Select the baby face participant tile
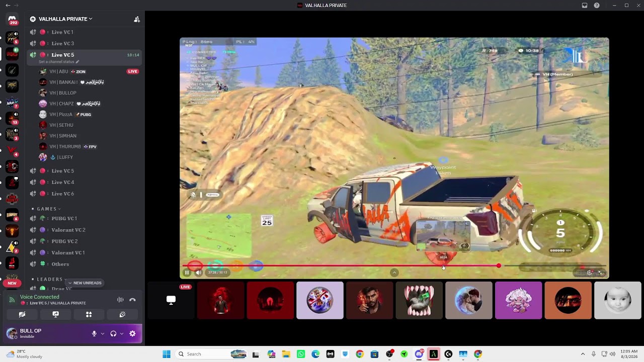Screen dimensions: 644x362 [x=618, y=301]
